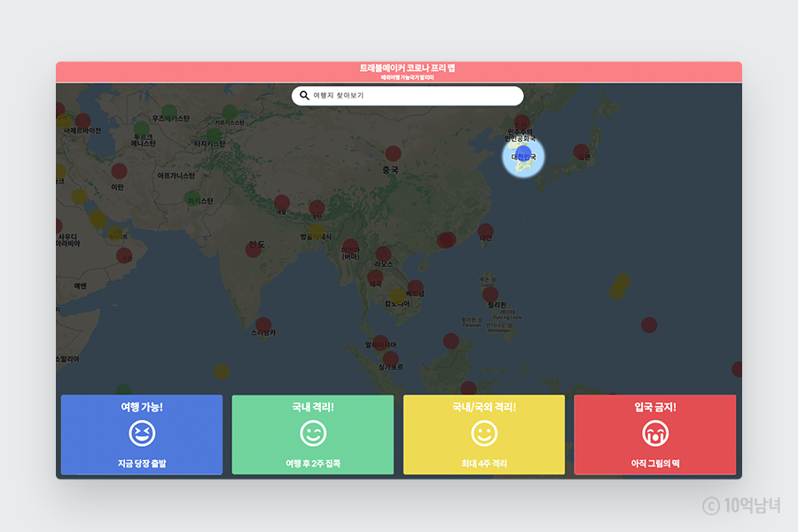Click the blue marker on 대한민국
The width and height of the screenshot is (798, 532).
click(x=524, y=153)
